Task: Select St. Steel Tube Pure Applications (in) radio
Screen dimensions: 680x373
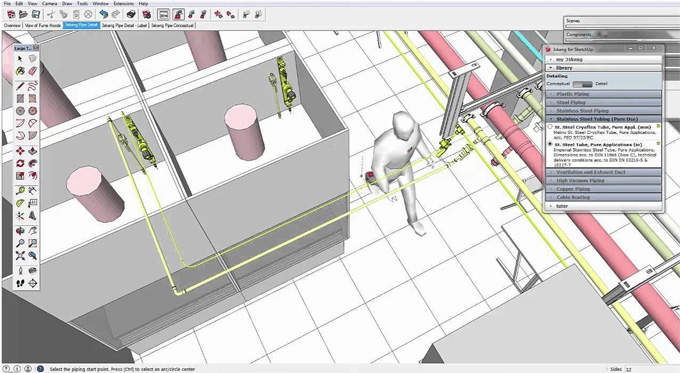Action: click(550, 144)
